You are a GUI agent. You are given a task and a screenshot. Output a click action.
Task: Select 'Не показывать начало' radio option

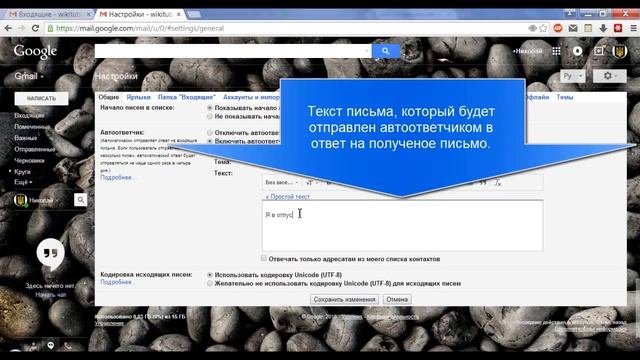[x=210, y=117]
